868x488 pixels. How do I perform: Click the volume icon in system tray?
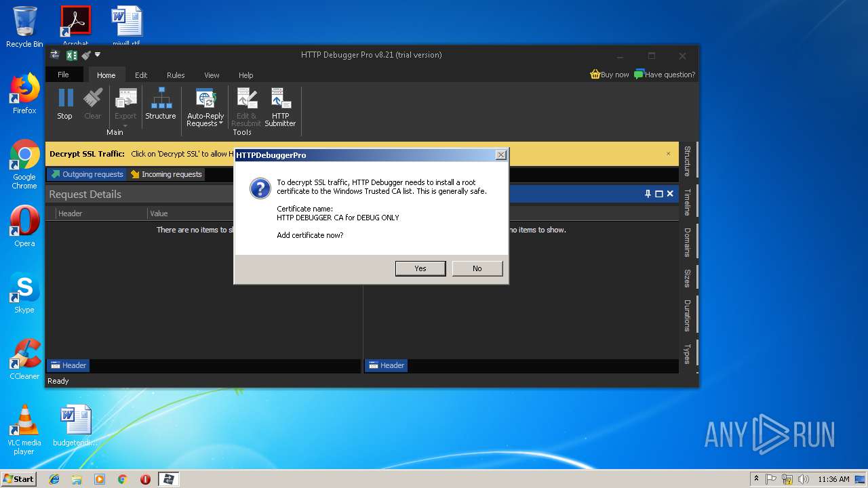pos(804,479)
